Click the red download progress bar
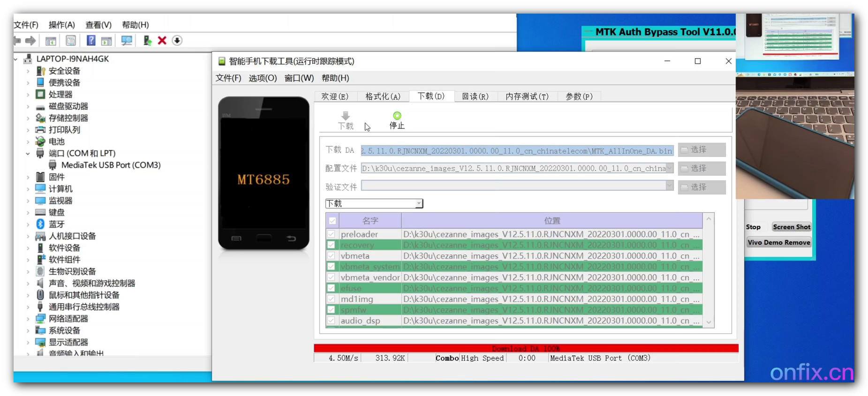 click(x=526, y=348)
